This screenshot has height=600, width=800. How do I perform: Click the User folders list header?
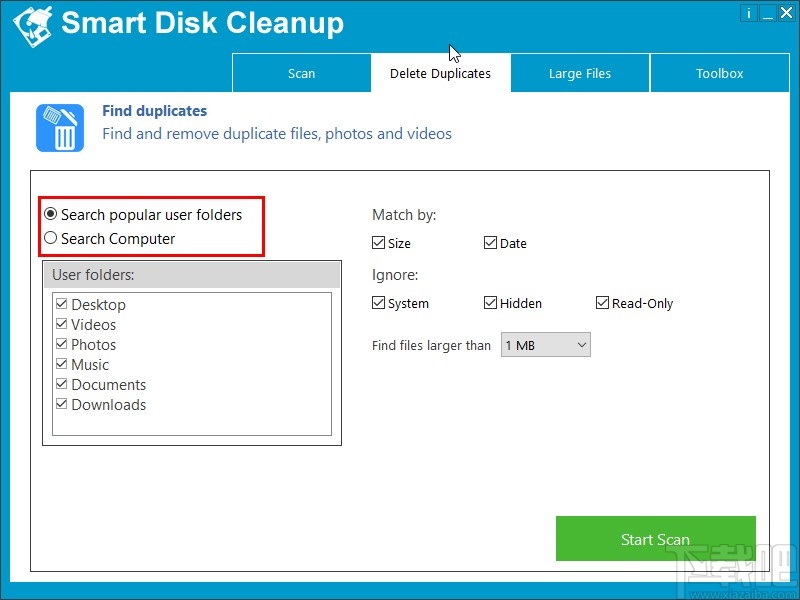(192, 275)
